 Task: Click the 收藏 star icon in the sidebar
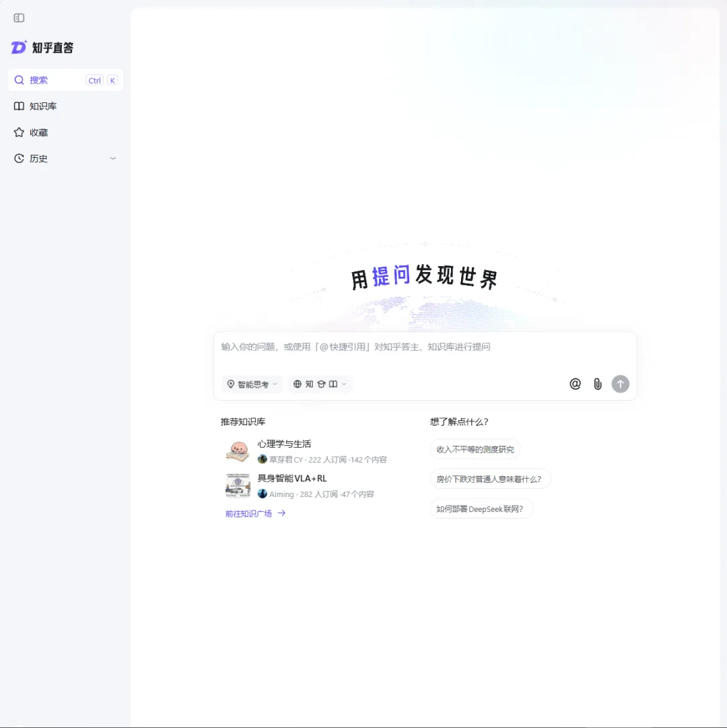point(19,132)
